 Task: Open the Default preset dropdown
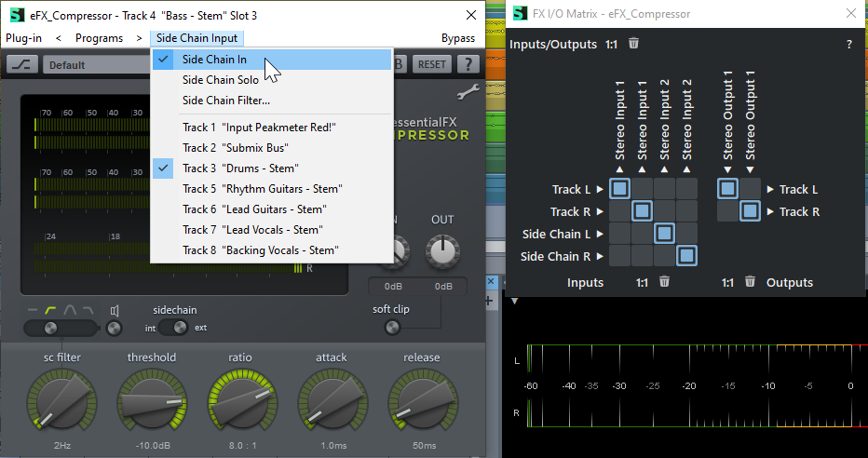pyautogui.click(x=96, y=65)
